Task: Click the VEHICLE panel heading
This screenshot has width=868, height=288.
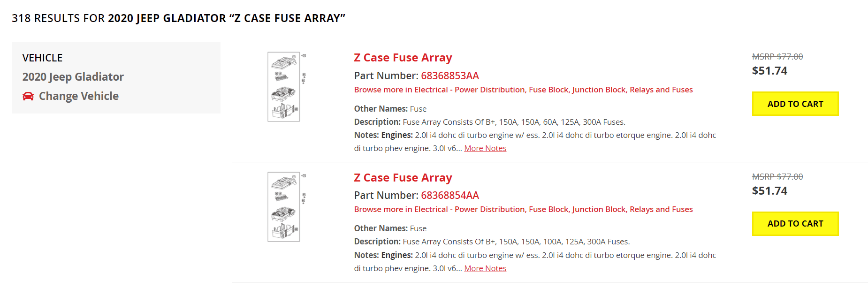Action: click(42, 58)
